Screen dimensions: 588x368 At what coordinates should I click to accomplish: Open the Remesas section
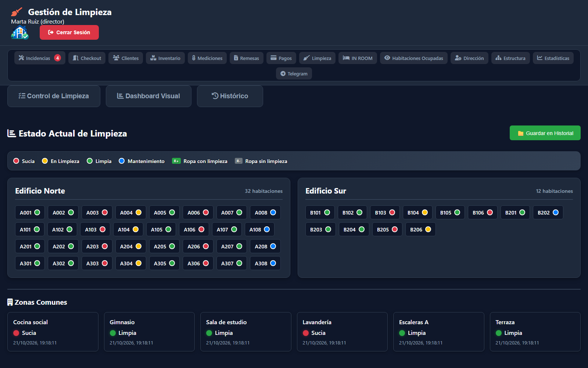point(247,58)
